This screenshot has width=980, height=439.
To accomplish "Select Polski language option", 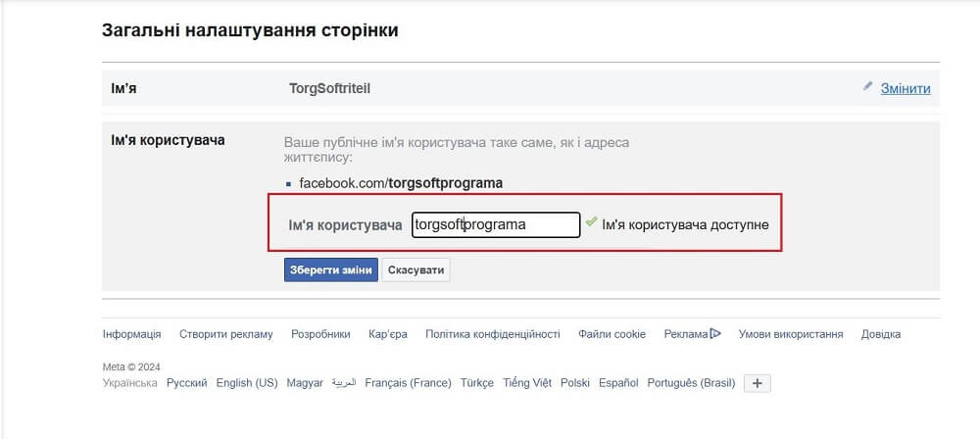I will click(575, 383).
